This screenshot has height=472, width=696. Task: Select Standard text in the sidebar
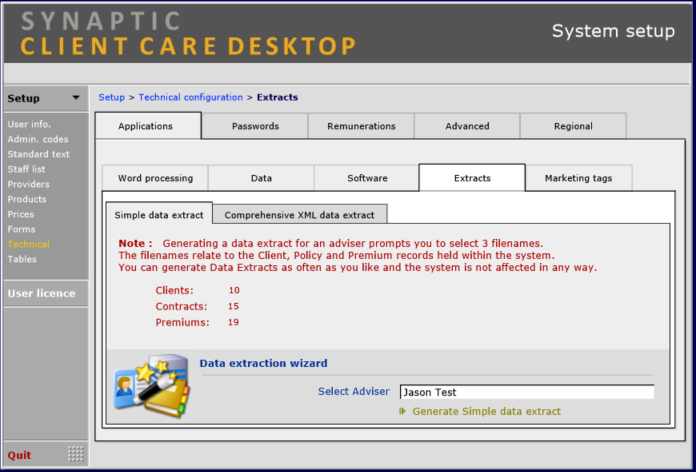click(x=38, y=154)
